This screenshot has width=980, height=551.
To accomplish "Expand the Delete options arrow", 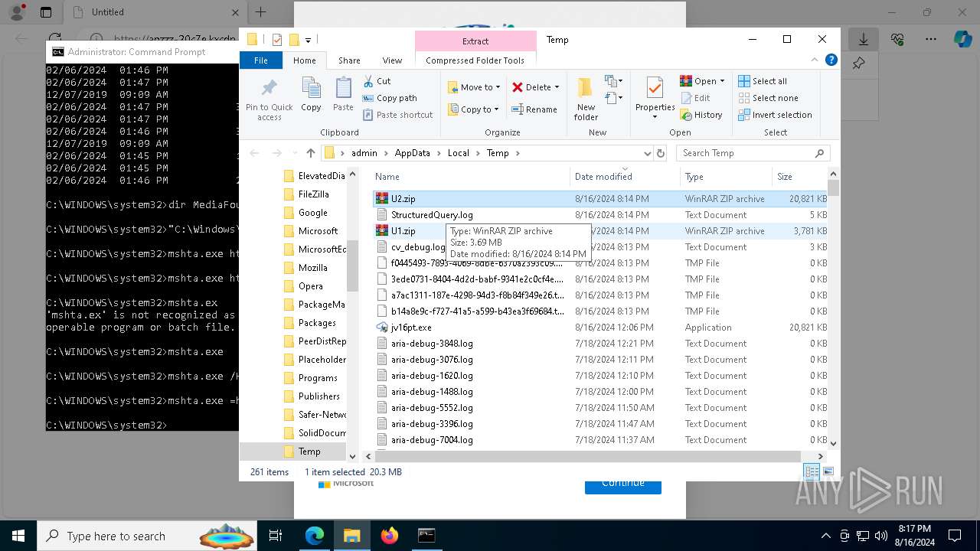I will (557, 87).
